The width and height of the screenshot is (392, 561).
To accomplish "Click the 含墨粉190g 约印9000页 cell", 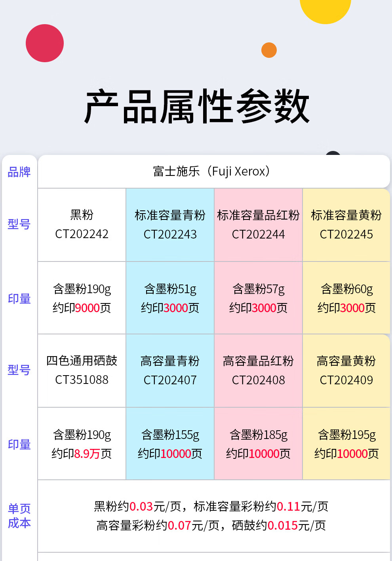I will point(82,298).
